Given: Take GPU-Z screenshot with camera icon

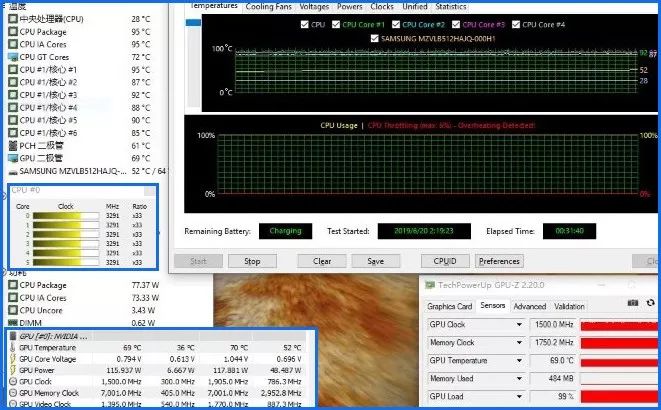Looking at the screenshot, I should click(632, 303).
